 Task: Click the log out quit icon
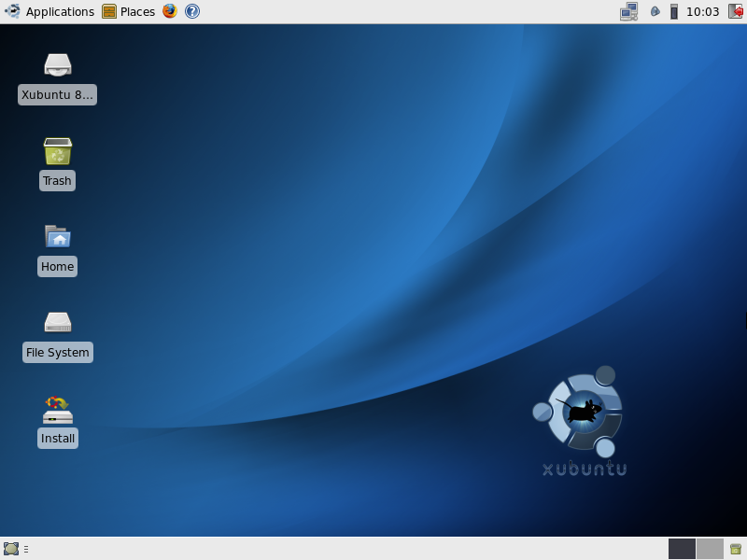point(735,11)
